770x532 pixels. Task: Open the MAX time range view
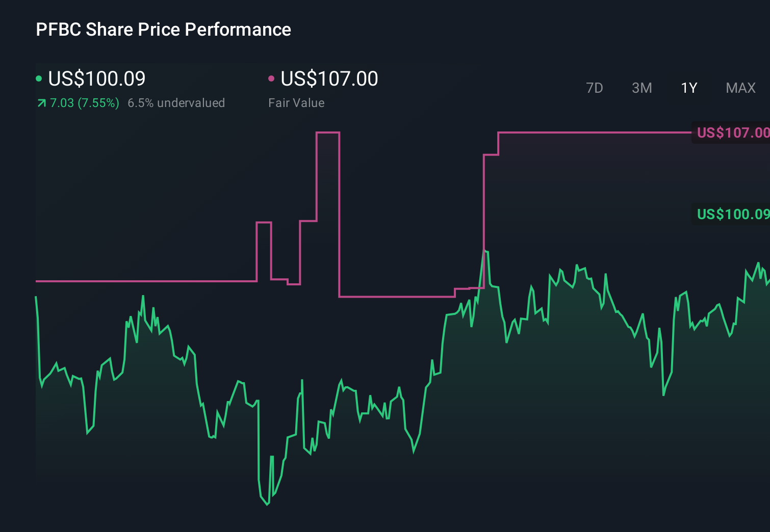tap(740, 88)
